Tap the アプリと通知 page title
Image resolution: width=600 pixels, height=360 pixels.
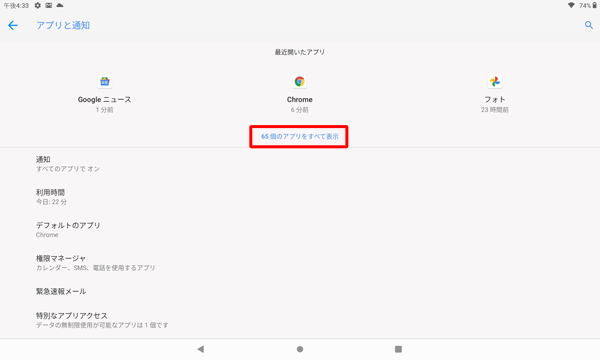pyautogui.click(x=63, y=25)
